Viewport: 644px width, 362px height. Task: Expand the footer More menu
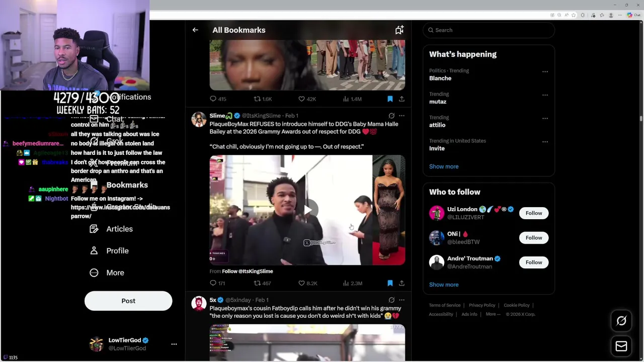point(493,314)
